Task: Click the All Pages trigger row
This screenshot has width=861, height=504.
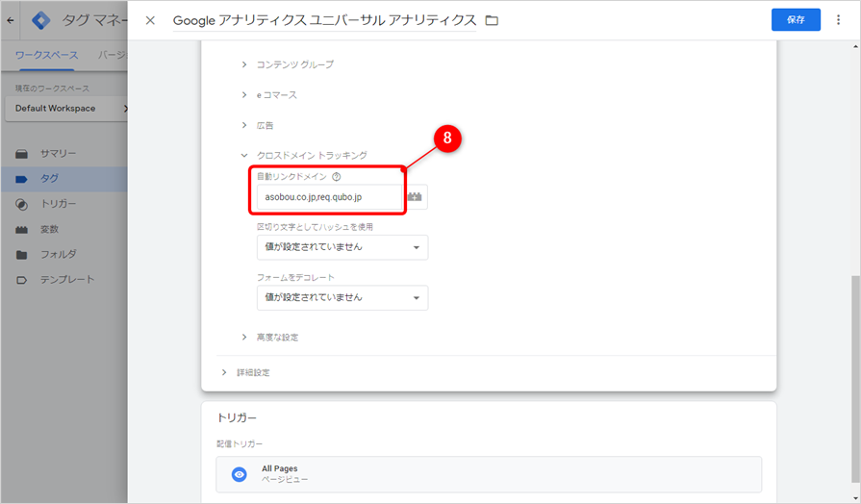Action: coord(489,474)
